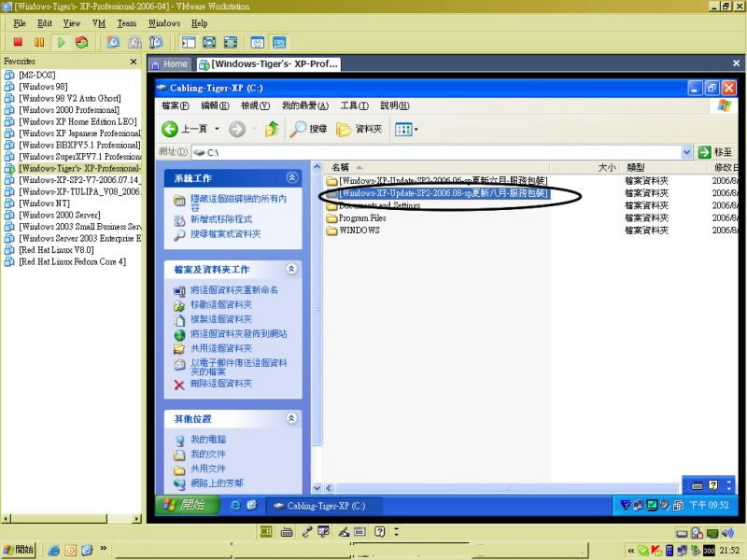This screenshot has height=560, width=747.
Task: Select the Program Files folder
Action: pyautogui.click(x=362, y=218)
